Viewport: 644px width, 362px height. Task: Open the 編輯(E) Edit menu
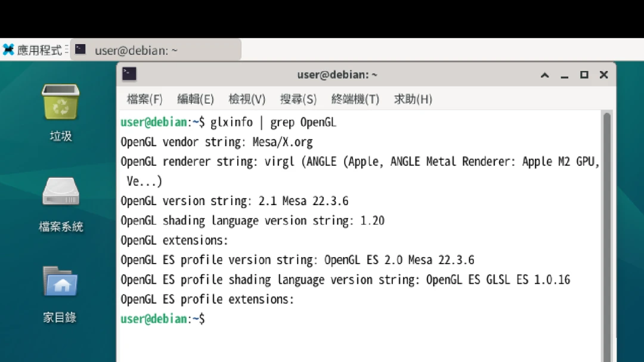(196, 99)
